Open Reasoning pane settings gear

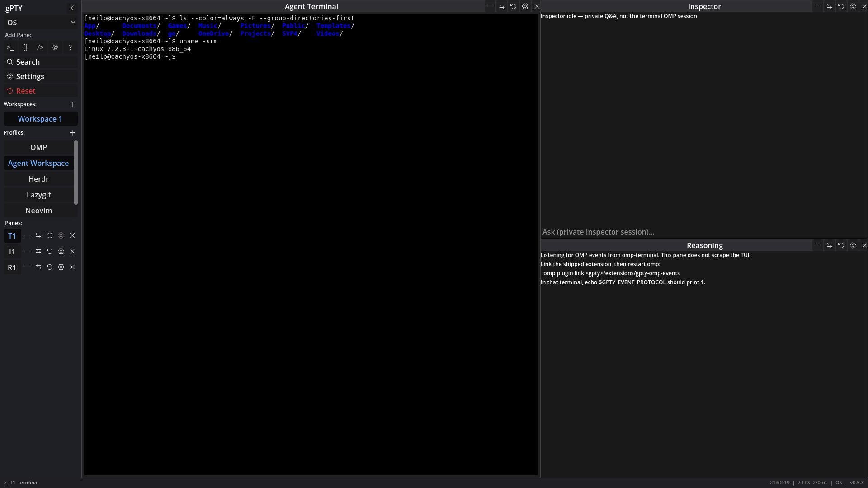pyautogui.click(x=853, y=245)
